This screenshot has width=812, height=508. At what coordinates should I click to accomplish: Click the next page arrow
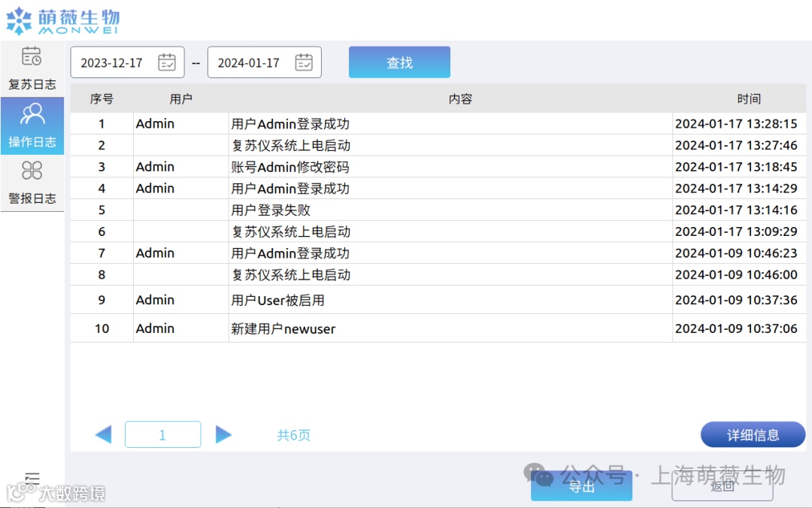[x=223, y=434]
